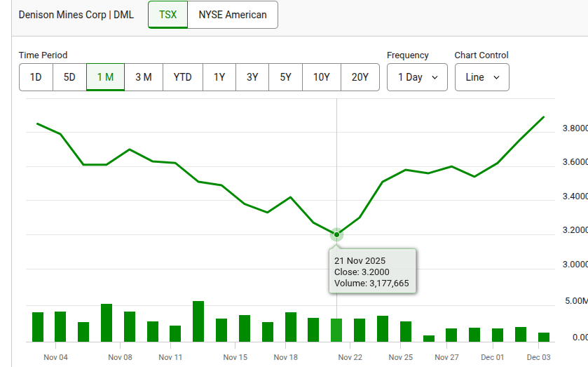588x367 pixels.
Task: Click the Close: 3.2000 tooltip text
Action: (x=362, y=272)
